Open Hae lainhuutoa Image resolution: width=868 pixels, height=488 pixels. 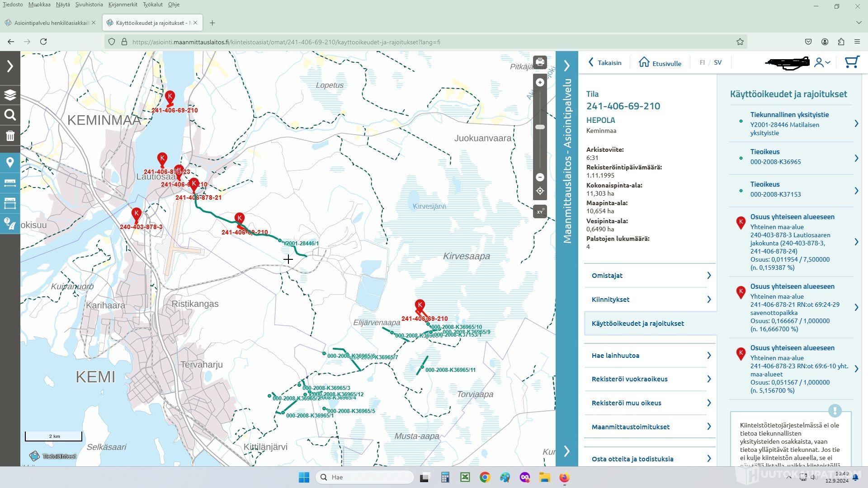[650, 356]
